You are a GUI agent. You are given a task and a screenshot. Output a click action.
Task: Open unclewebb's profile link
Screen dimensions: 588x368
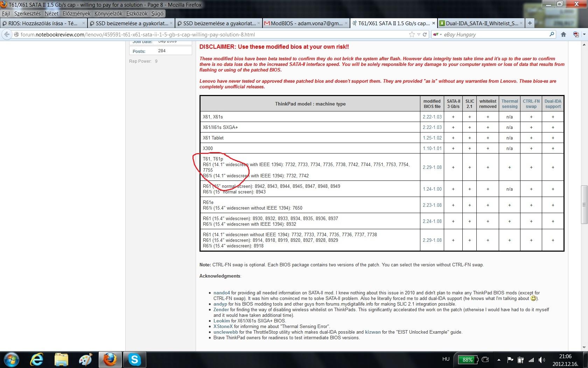(225, 332)
